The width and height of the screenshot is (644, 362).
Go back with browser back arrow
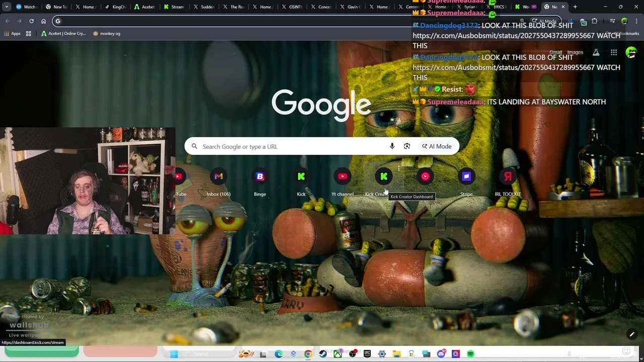pyautogui.click(x=7, y=21)
